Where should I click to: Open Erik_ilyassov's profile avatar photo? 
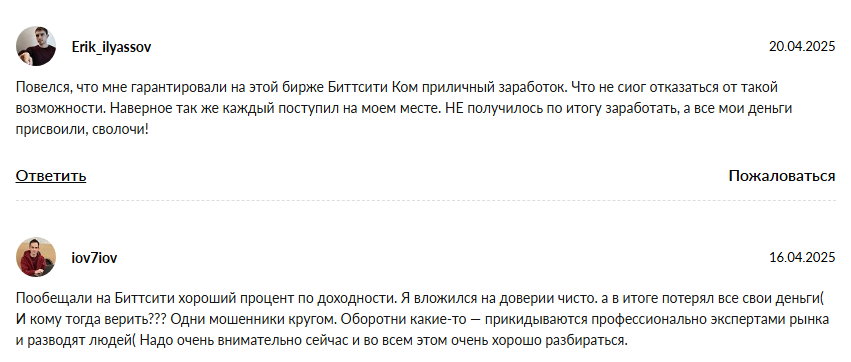(x=36, y=46)
